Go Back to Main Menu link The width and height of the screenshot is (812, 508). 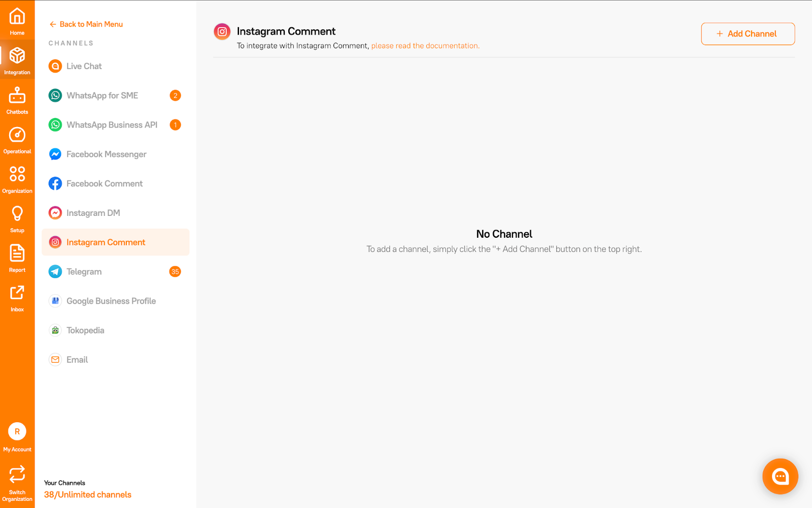[x=91, y=24]
